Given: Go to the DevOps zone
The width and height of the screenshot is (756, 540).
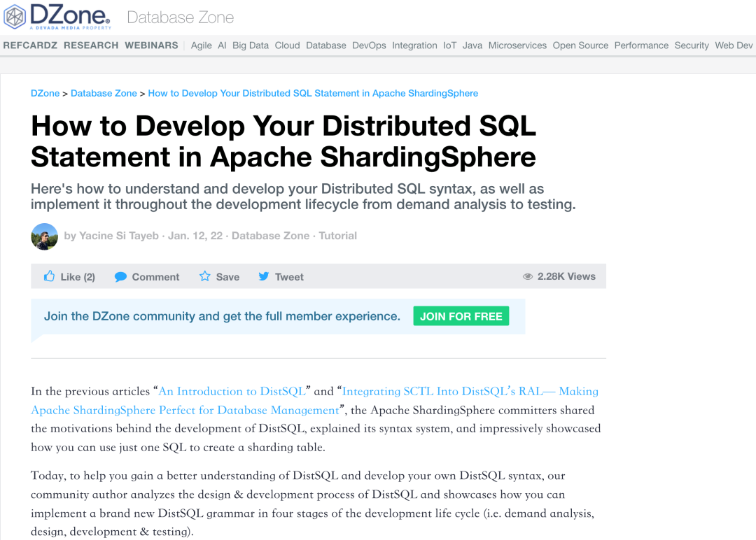Looking at the screenshot, I should [369, 45].
